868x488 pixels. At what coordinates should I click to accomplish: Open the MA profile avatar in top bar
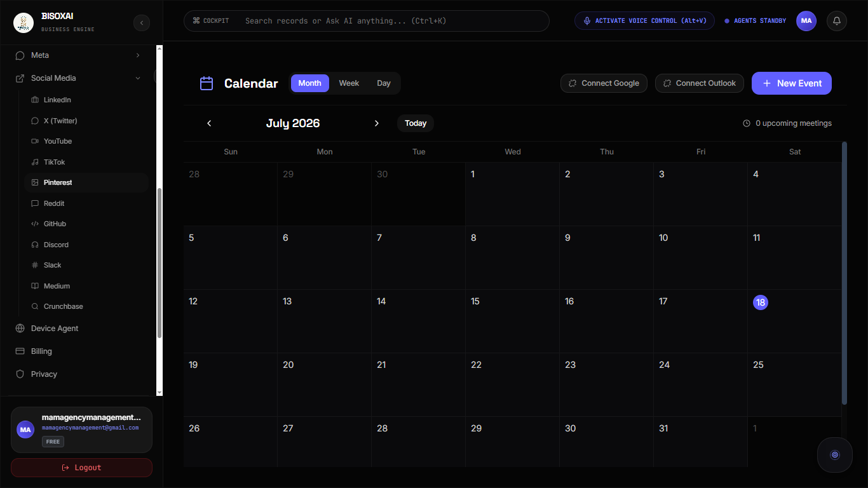[806, 21]
